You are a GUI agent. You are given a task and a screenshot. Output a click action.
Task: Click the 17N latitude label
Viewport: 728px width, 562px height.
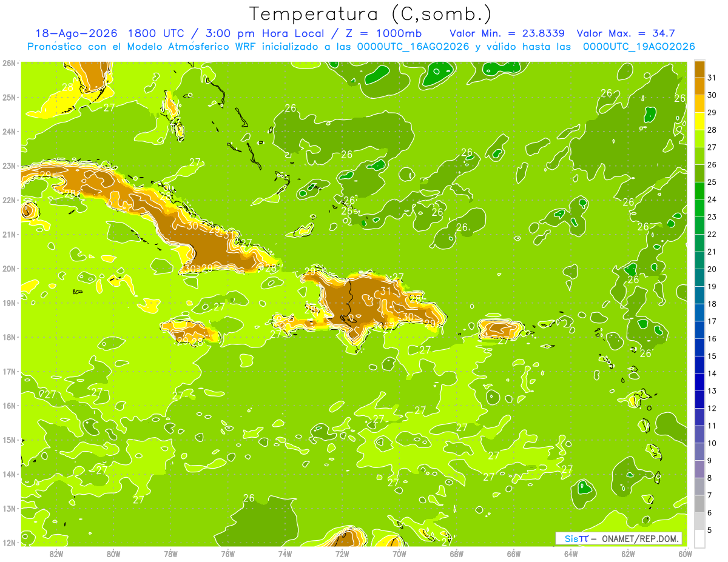click(x=9, y=371)
